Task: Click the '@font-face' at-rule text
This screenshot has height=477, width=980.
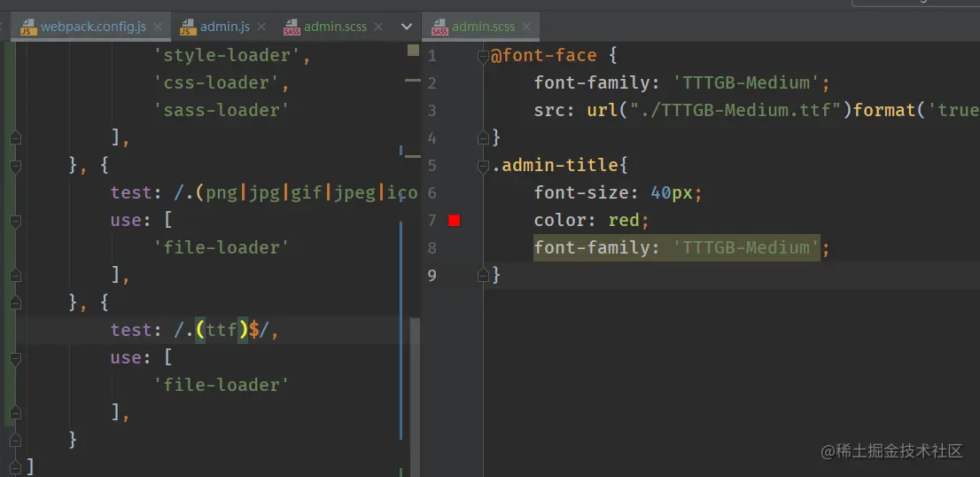Action: point(544,56)
